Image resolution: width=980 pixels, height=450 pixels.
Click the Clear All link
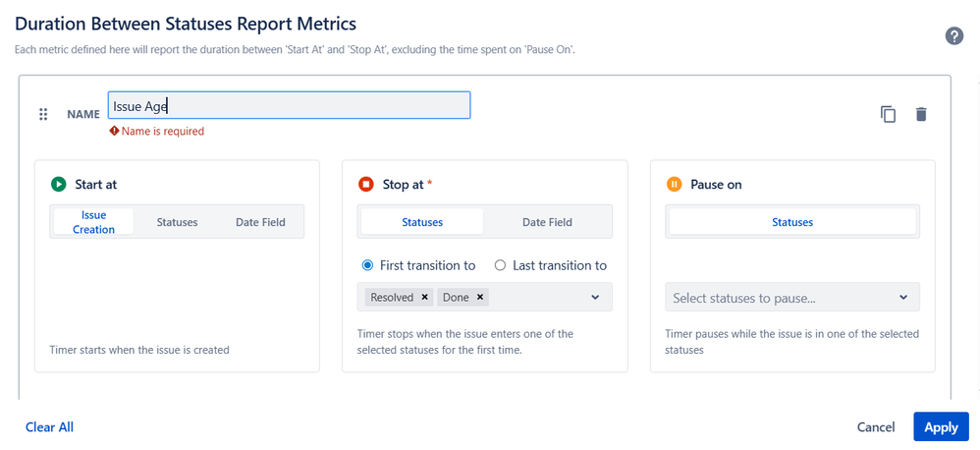tap(49, 427)
